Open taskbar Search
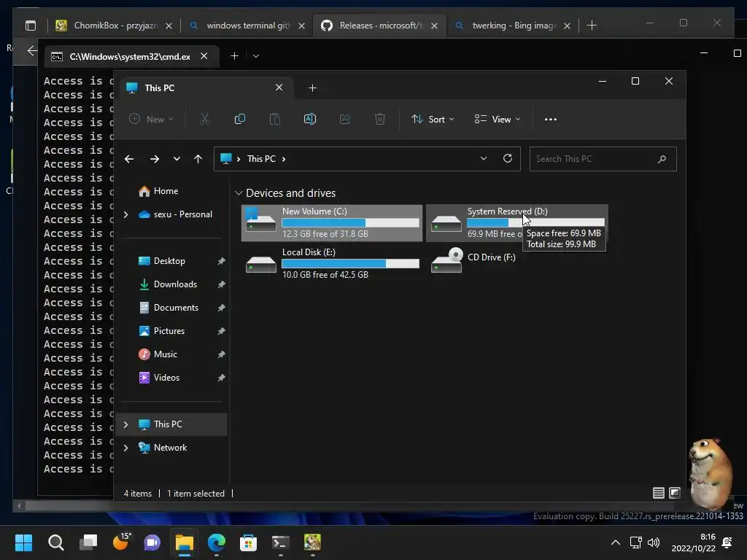Image resolution: width=747 pixels, height=560 pixels. pos(55,542)
